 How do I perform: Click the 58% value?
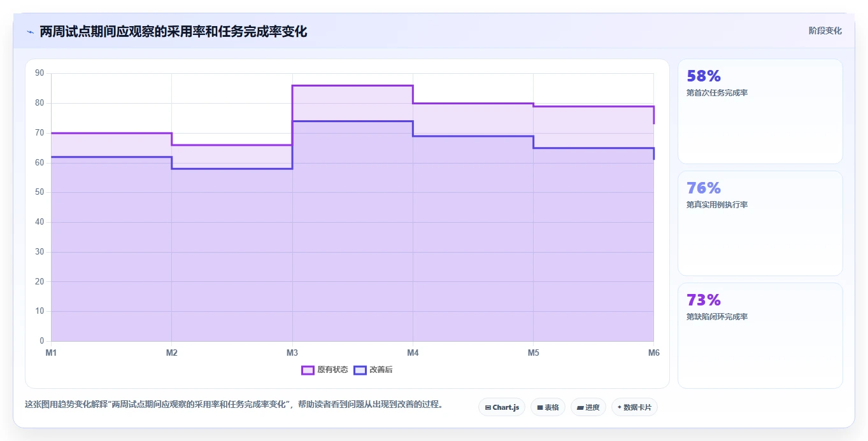[x=704, y=76]
